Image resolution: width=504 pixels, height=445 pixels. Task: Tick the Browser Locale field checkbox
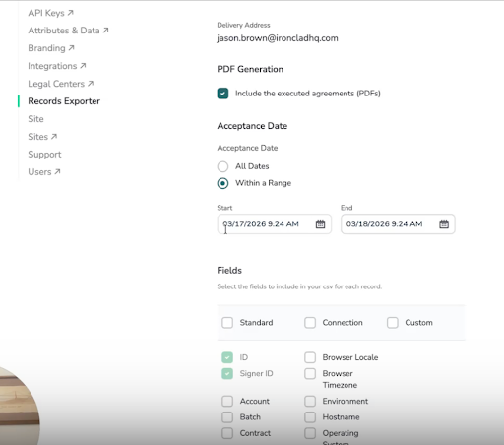coord(310,357)
